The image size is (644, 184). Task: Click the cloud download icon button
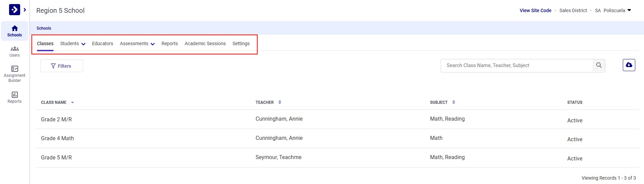coord(629,65)
